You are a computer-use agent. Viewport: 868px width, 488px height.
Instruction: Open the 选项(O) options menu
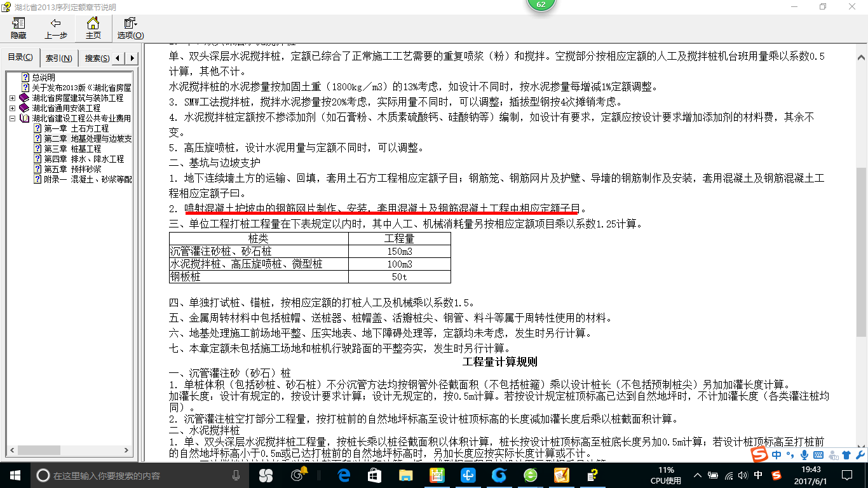pos(130,29)
